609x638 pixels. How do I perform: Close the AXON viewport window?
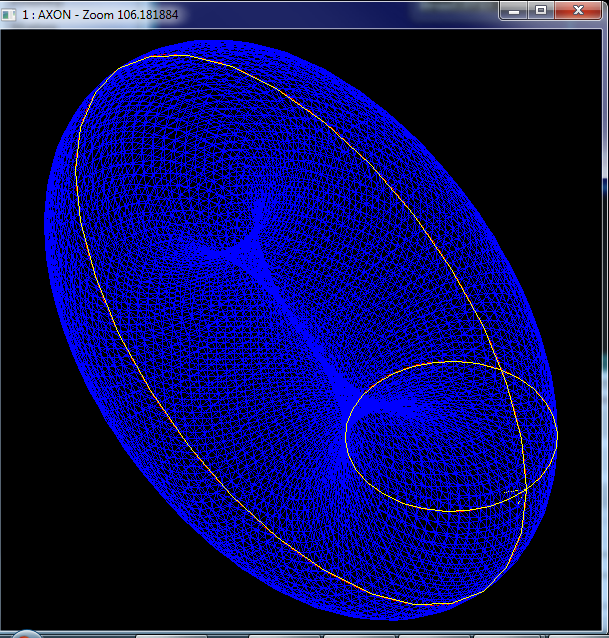click(x=578, y=10)
